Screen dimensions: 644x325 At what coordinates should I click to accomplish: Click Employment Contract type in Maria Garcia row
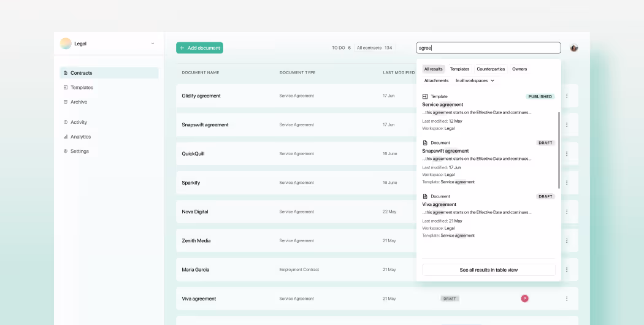(x=299, y=270)
